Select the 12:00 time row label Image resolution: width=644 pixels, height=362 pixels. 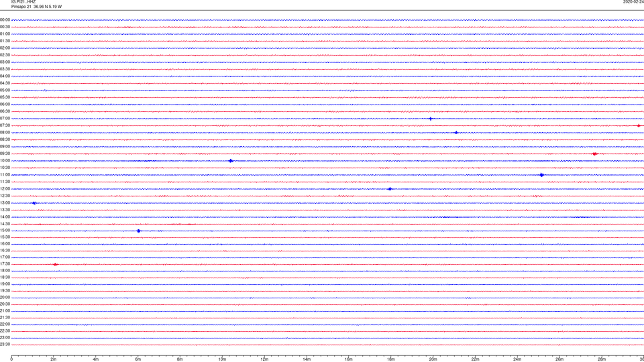pos(5,189)
